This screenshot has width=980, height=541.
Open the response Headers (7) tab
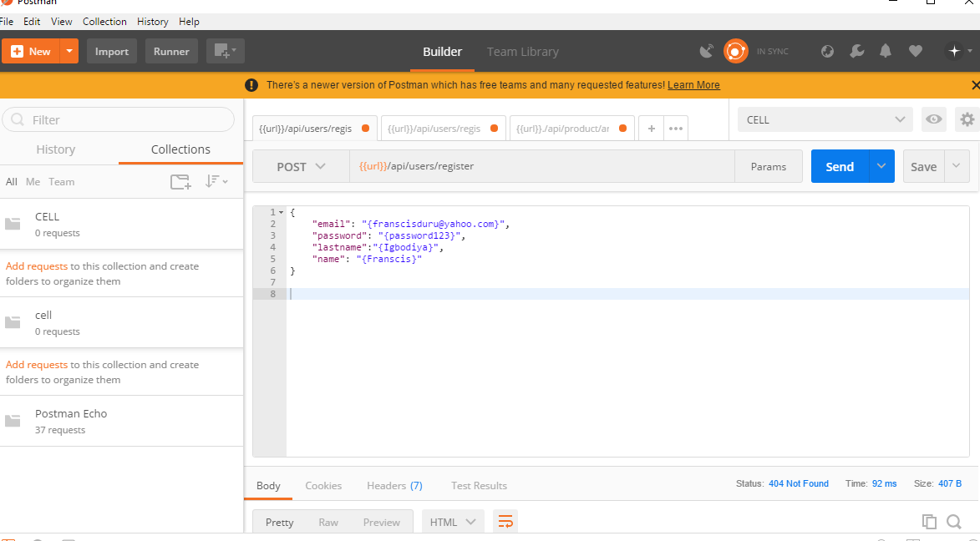click(394, 485)
